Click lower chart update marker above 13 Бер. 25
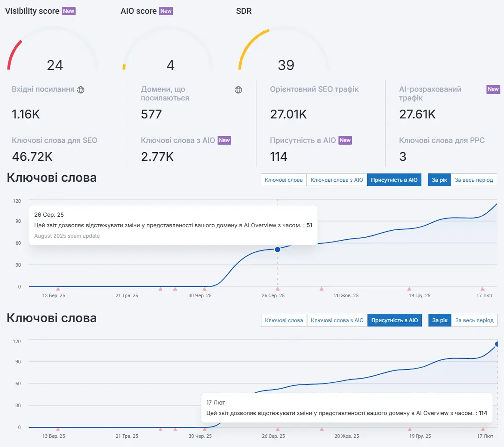The image size is (504, 447). coord(58,429)
